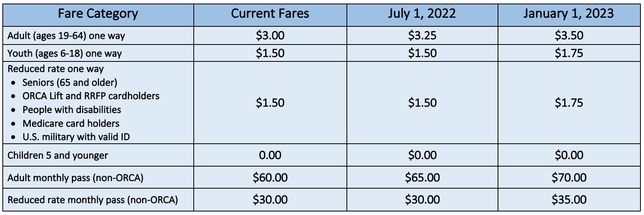The width and height of the screenshot is (644, 215).
Task: Click the Youth (ages 6-18) one way label
Action: pyautogui.click(x=65, y=53)
